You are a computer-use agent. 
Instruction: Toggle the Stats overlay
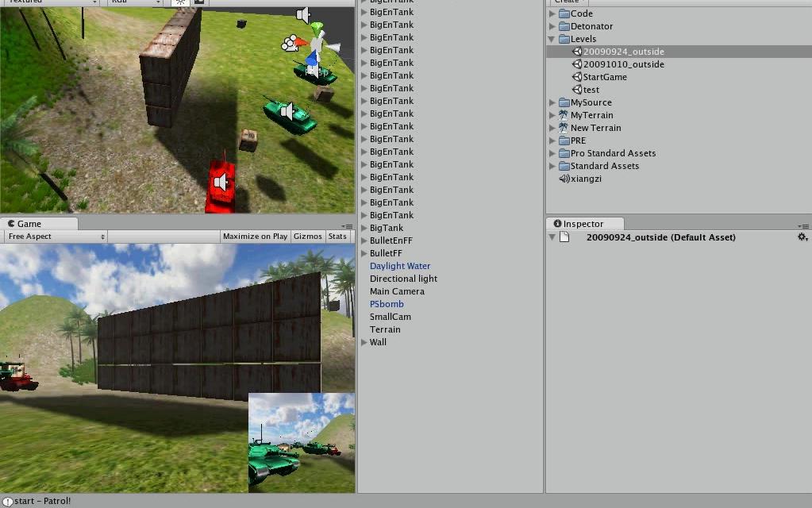point(337,236)
